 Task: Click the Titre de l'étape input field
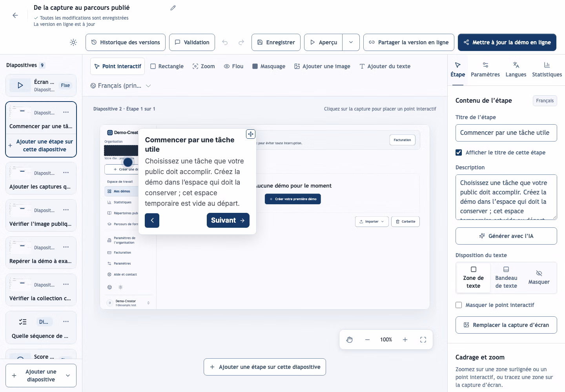coord(506,133)
